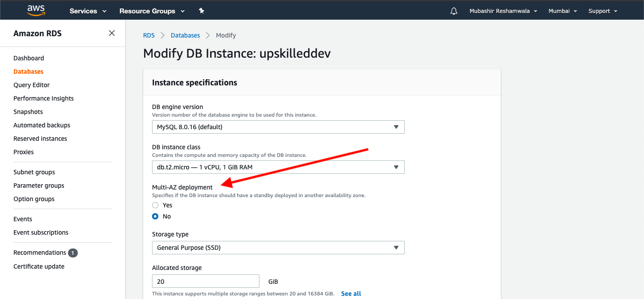Open the AWS home logo
The image size is (644, 299).
point(36,10)
